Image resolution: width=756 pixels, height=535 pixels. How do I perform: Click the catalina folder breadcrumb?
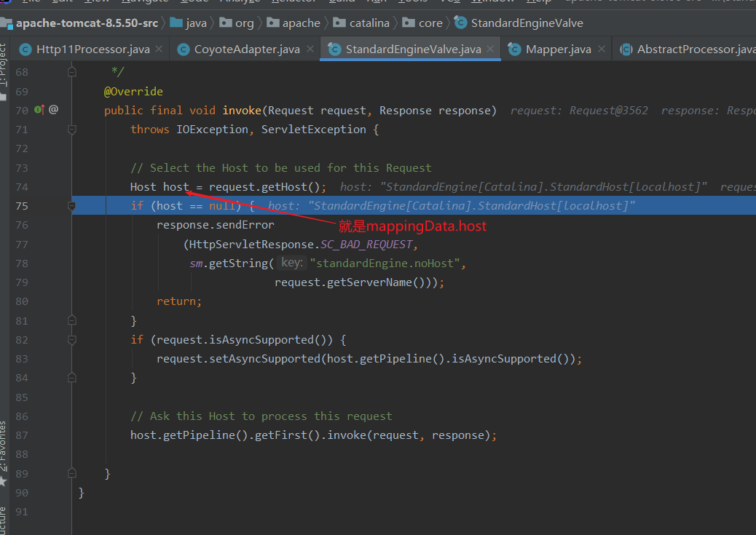coord(361,23)
